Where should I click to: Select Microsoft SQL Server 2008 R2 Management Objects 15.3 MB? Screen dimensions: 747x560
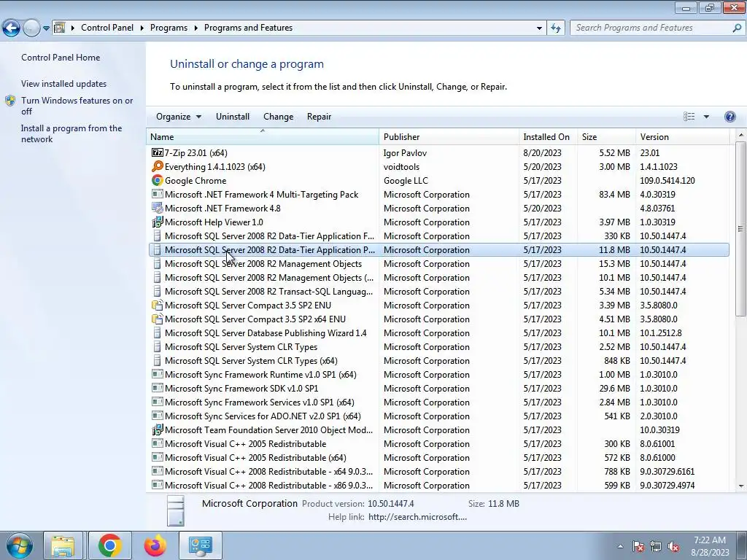coord(438,264)
